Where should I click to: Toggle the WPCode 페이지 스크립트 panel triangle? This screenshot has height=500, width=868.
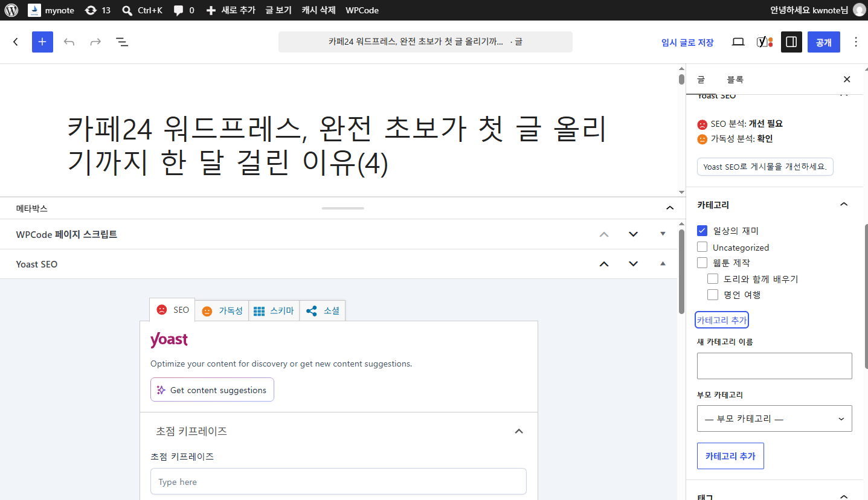click(663, 234)
